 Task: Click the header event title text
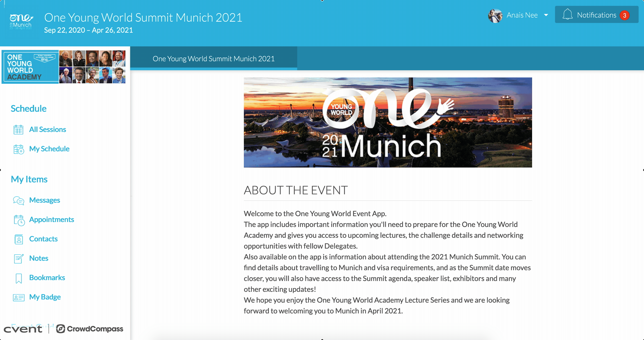tap(143, 18)
